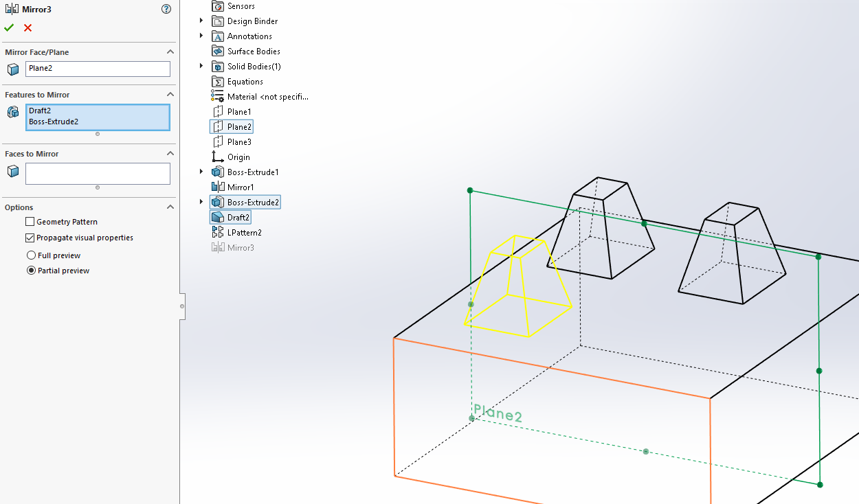Expand the Boss-Extrude1 tree node
This screenshot has width=859, height=504.
click(201, 172)
